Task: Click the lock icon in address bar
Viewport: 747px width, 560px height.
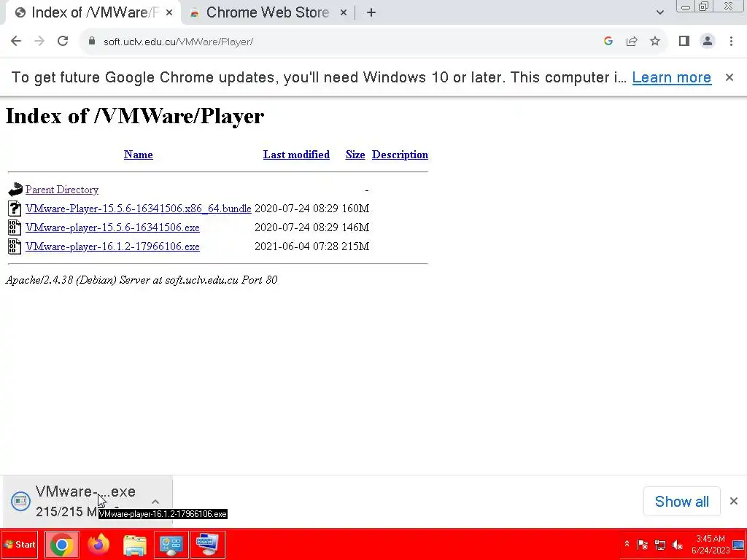Action: (x=92, y=41)
